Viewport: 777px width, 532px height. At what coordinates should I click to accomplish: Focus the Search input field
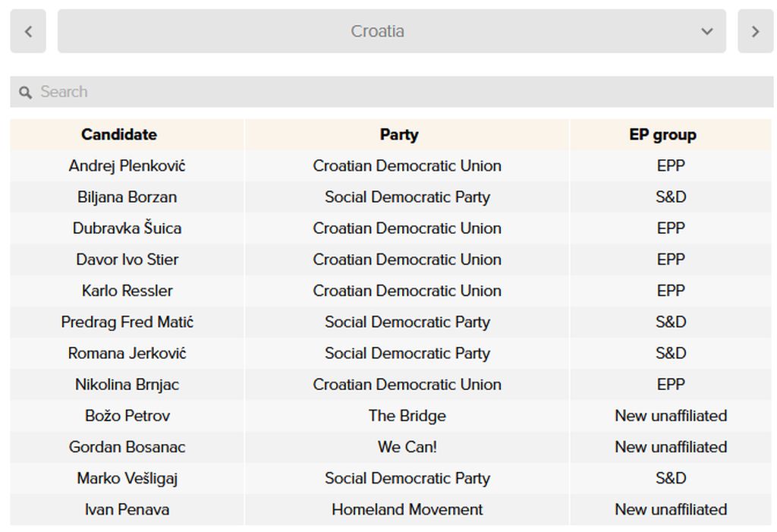click(392, 92)
